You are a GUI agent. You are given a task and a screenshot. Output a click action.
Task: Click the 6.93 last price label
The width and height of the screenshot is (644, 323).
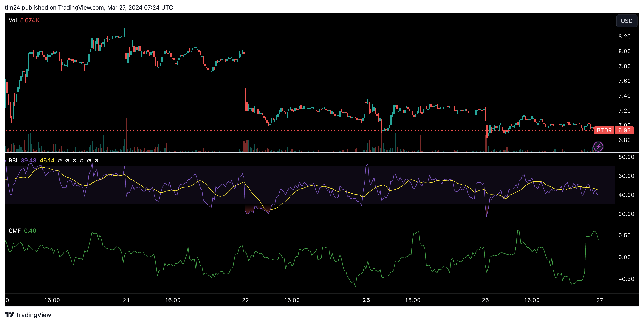[624, 130]
